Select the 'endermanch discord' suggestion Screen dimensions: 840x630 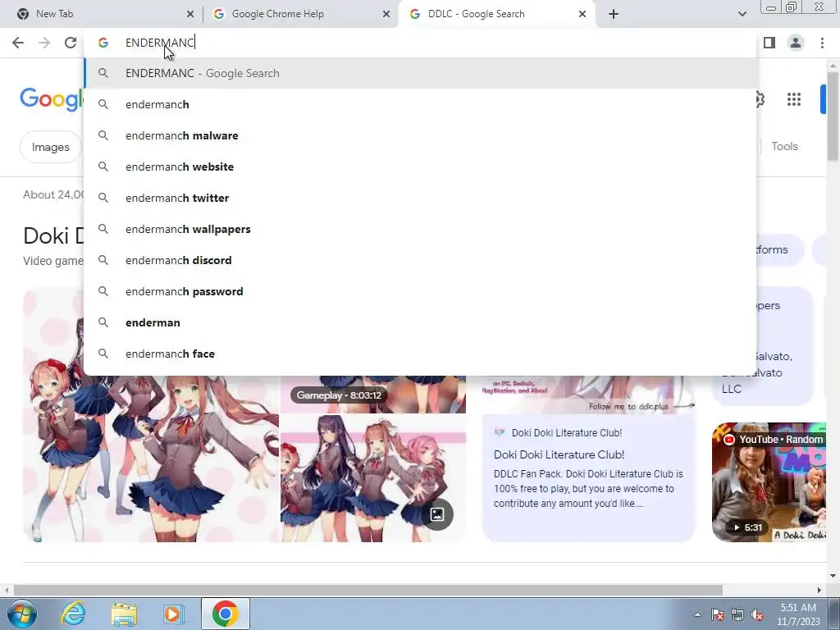[421, 260]
